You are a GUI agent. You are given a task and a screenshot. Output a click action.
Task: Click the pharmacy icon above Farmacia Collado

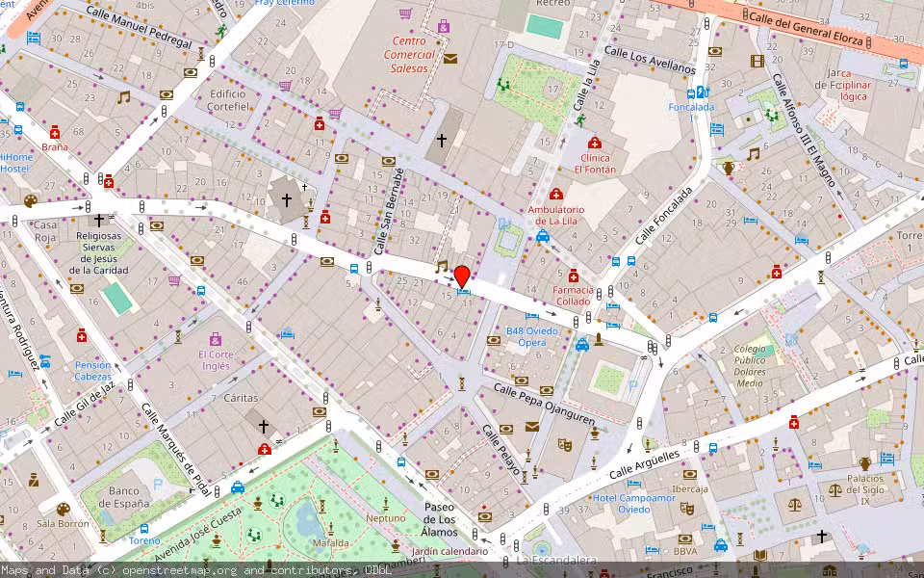click(574, 276)
